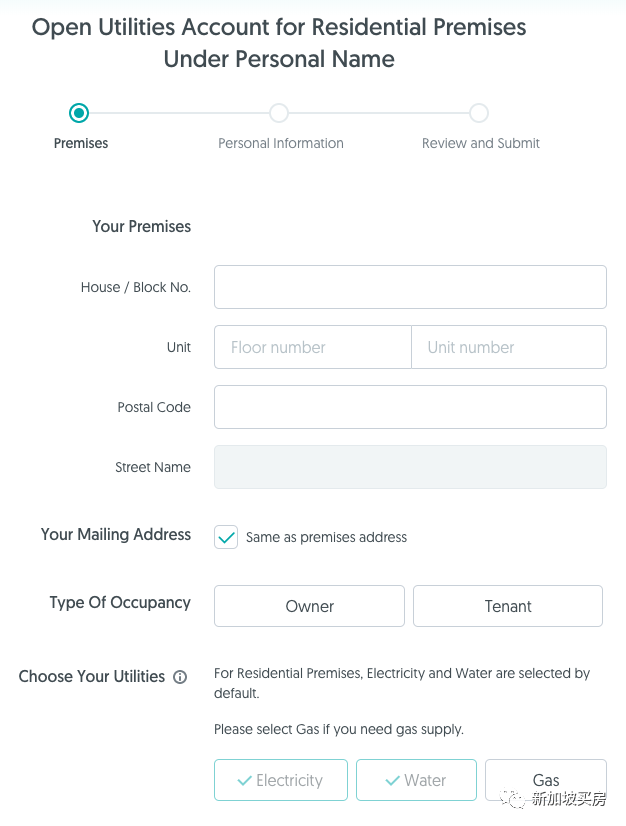Screen dimensions: 626x826
Task: Select Owner as type of occupancy
Action: coord(309,606)
